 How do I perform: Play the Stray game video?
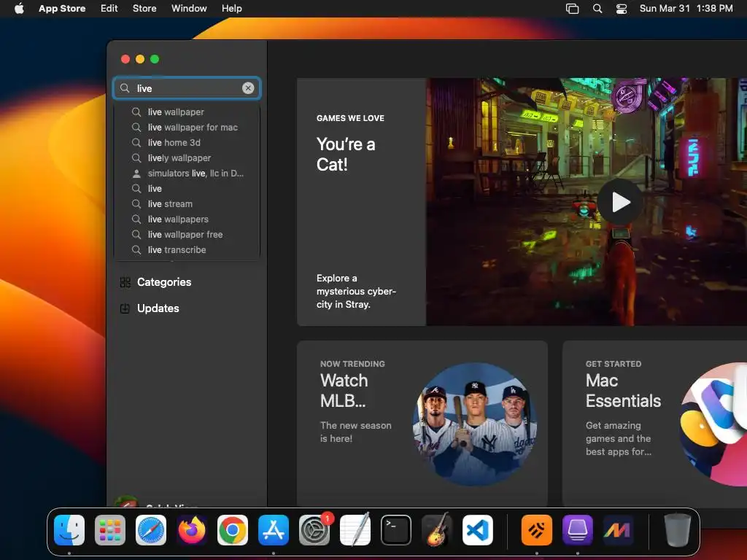[620, 202]
